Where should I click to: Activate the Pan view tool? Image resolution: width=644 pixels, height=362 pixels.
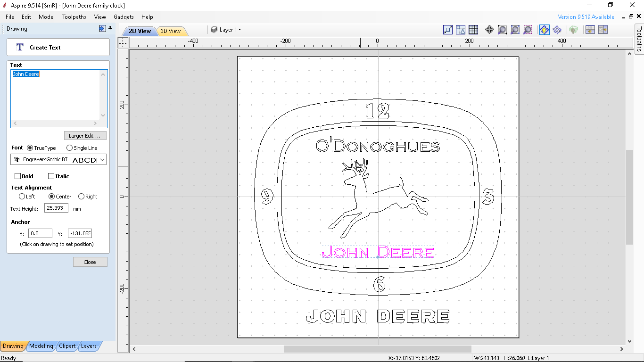coord(489,29)
